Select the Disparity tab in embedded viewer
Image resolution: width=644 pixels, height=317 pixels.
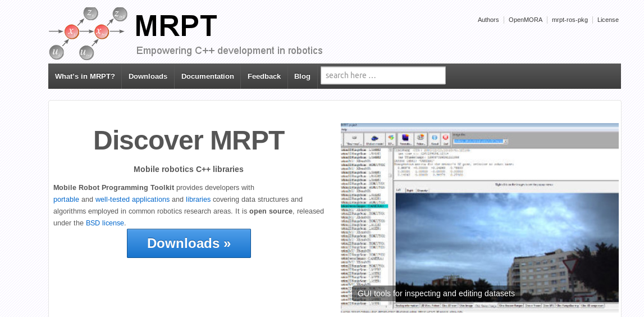click(422, 191)
